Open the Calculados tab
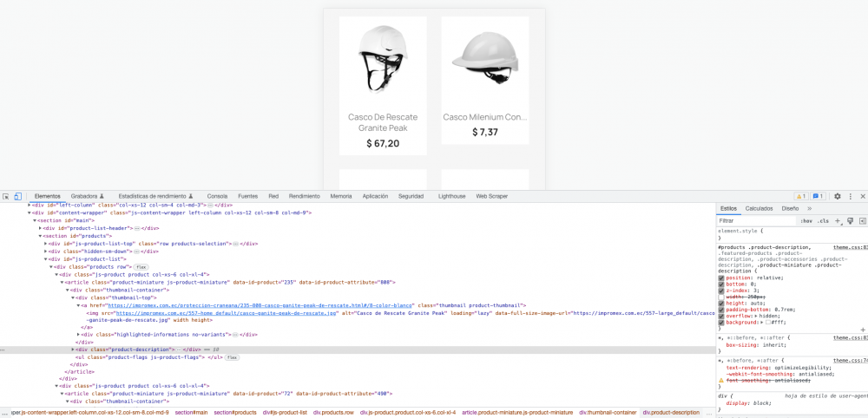Viewport: 868px width, 418px height. pyautogui.click(x=759, y=208)
